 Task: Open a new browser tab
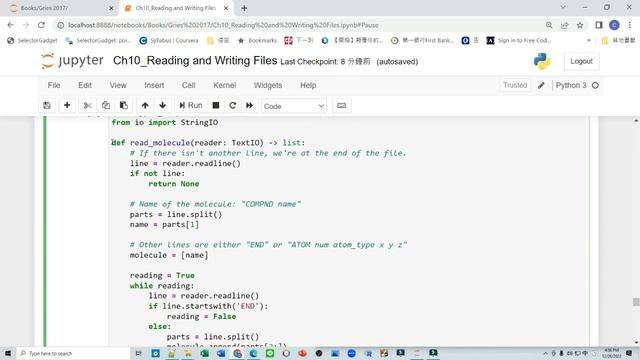click(244, 8)
